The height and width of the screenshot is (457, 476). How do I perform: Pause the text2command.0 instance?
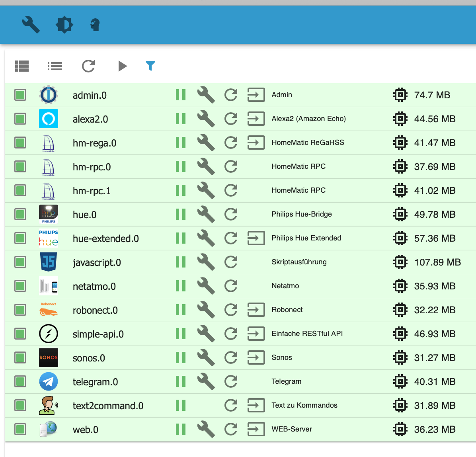click(x=181, y=405)
